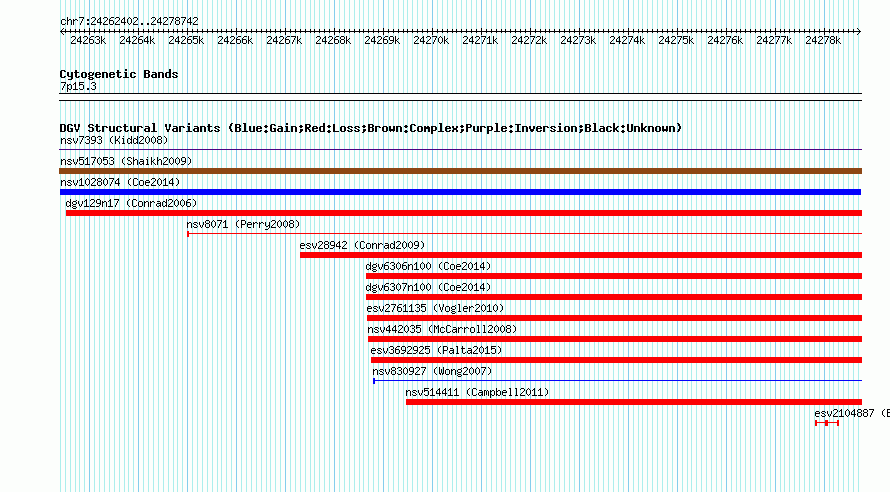Click the 24270k ruler tick label
The image size is (890, 492).
(431, 40)
